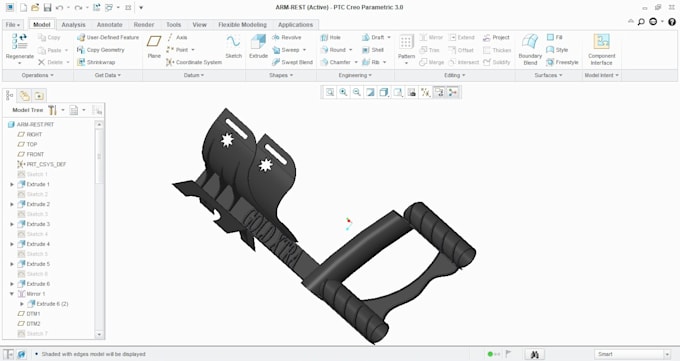Viewport: 680px width, 361px height.
Task: Select the Revolve tool
Action: 287,37
